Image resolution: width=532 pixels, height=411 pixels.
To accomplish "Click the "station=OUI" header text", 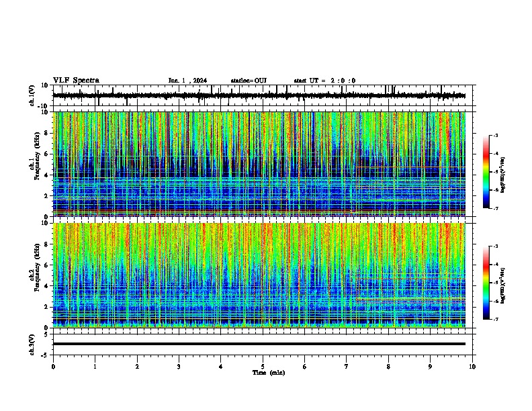I will click(249, 81).
